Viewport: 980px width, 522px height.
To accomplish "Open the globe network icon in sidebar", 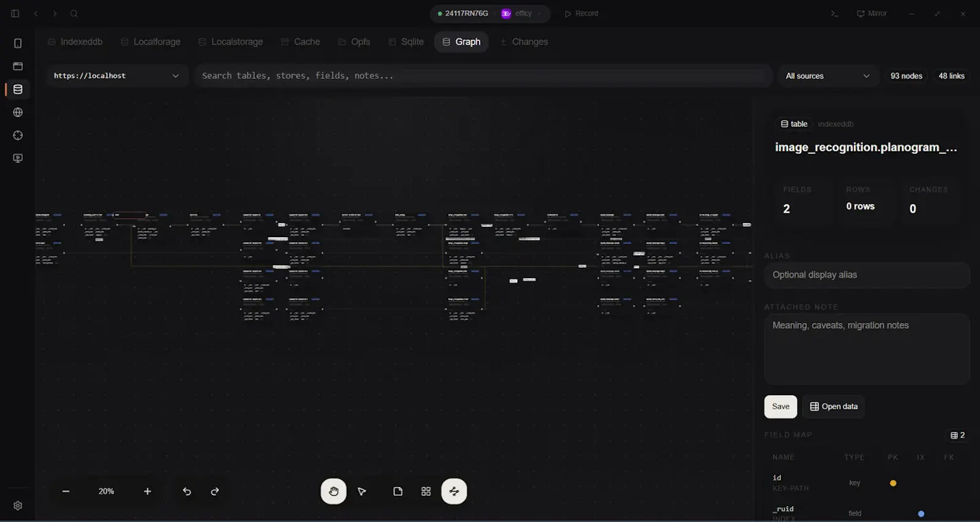I will tap(18, 112).
